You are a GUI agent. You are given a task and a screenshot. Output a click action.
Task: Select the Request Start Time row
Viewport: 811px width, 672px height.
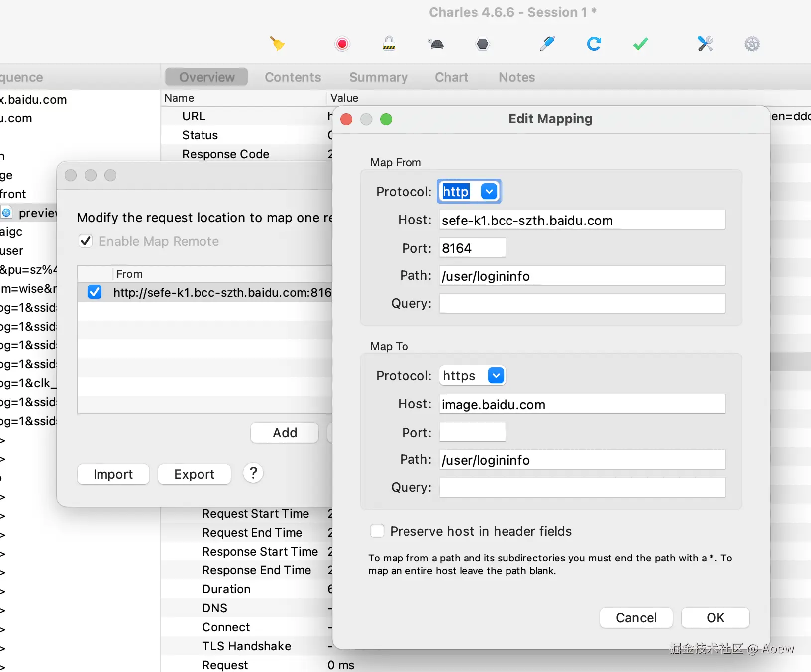point(247,514)
